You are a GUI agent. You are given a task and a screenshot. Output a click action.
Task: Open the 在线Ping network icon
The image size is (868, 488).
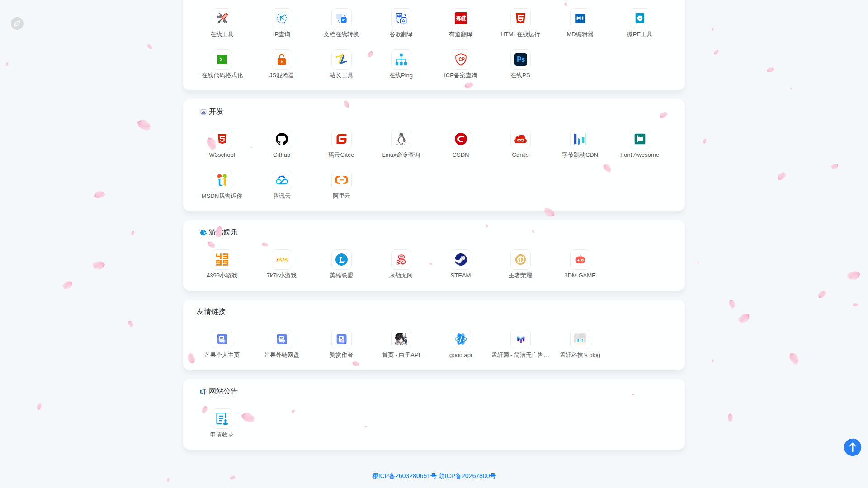coord(401,60)
